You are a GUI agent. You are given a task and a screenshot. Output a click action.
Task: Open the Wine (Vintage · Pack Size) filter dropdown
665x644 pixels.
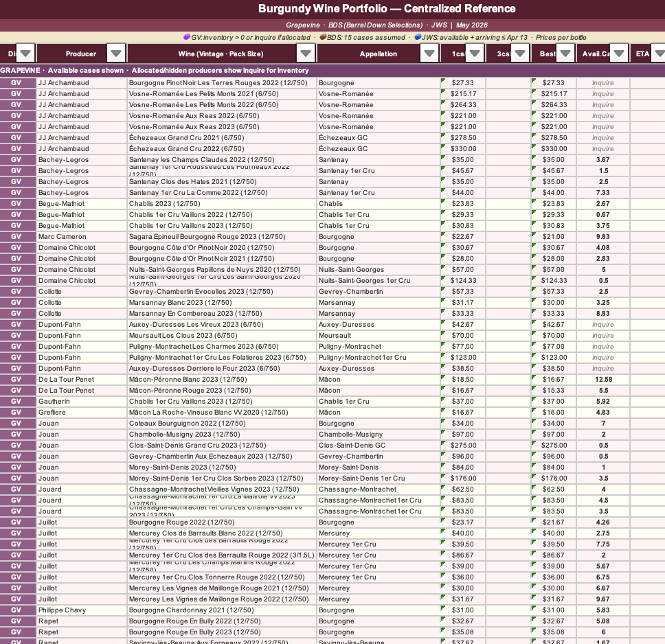[x=305, y=54]
